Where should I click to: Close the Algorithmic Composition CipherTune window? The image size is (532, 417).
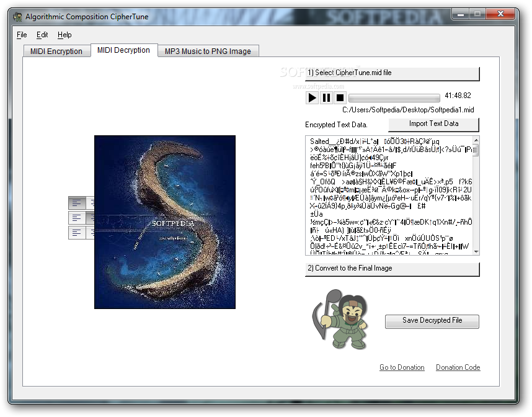(500, 14)
